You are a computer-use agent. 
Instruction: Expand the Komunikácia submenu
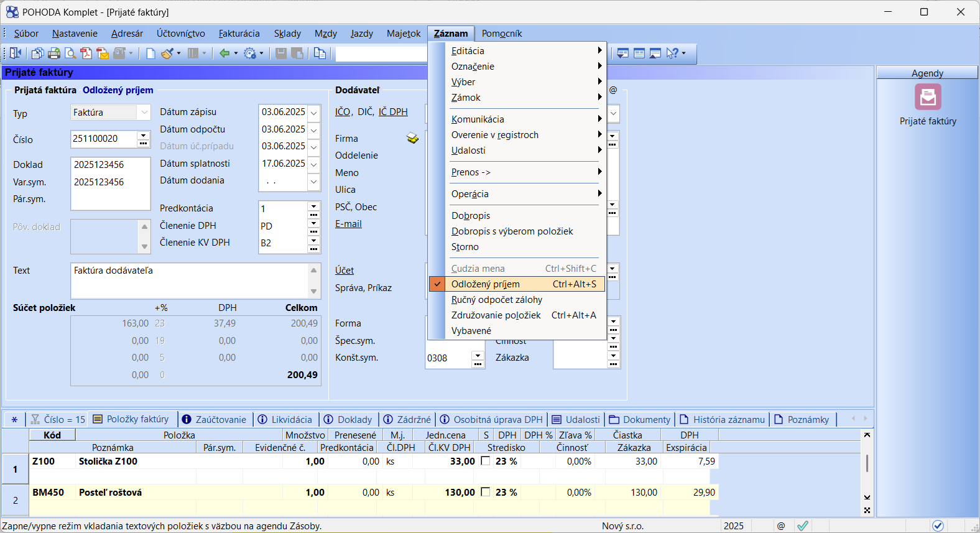tap(517, 119)
